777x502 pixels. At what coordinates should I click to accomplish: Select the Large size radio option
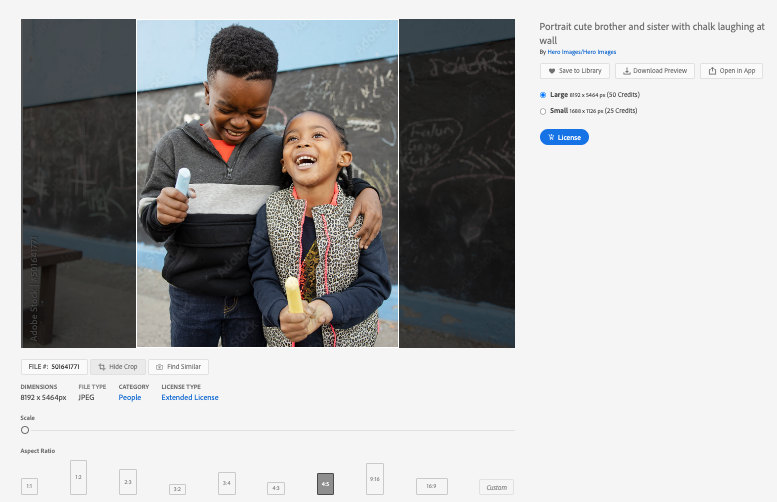pos(543,95)
